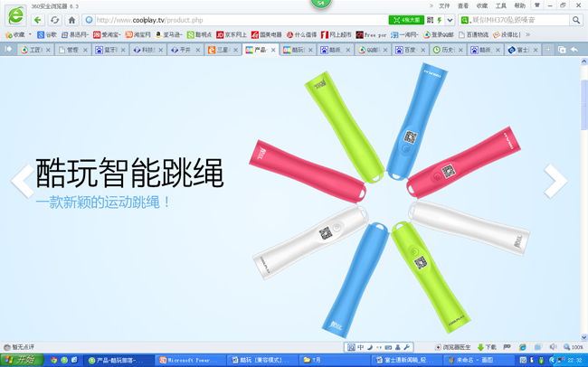Toggle the green lightning speed mode icon
Screen dimensions: 588x367
click(x=439, y=20)
